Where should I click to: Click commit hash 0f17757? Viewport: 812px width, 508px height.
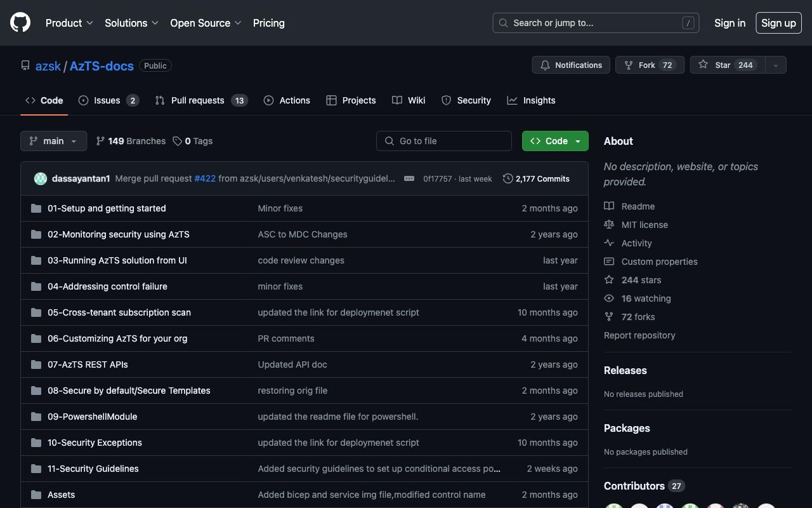point(438,179)
